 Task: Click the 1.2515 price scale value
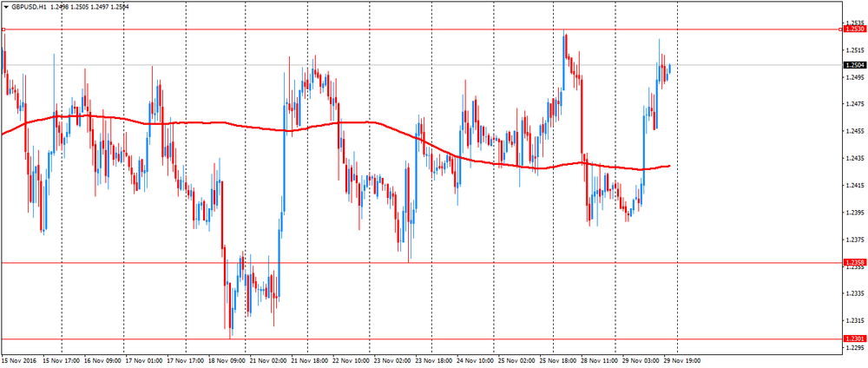pyautogui.click(x=855, y=50)
